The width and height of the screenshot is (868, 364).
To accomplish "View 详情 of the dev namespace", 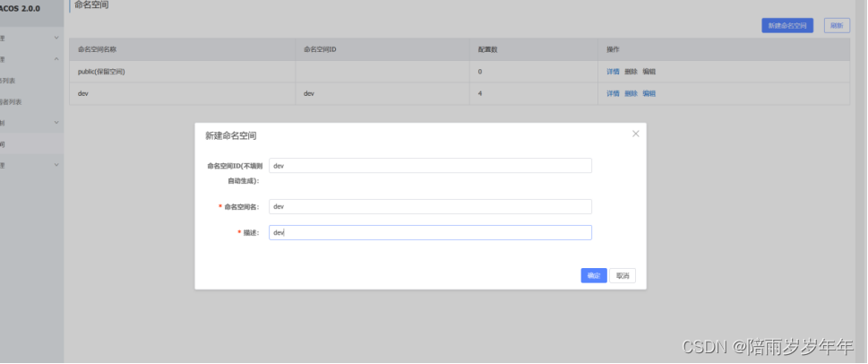I will 613,93.
